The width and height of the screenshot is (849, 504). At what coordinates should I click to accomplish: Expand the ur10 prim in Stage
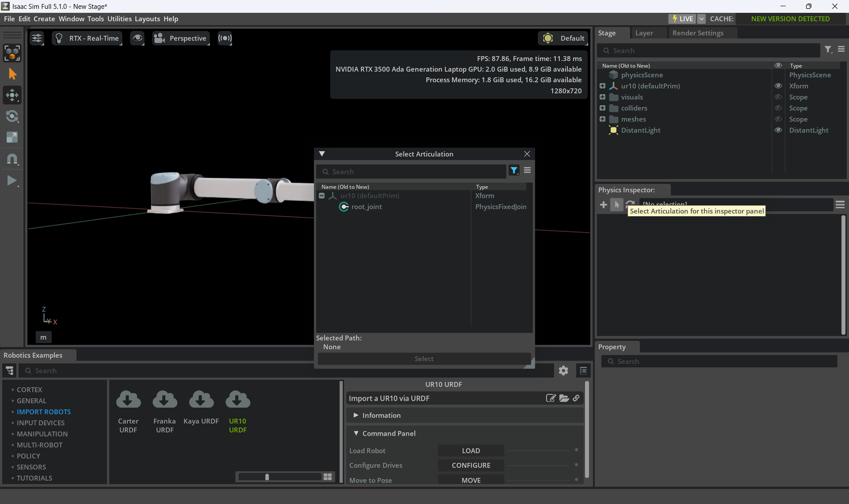pos(602,86)
